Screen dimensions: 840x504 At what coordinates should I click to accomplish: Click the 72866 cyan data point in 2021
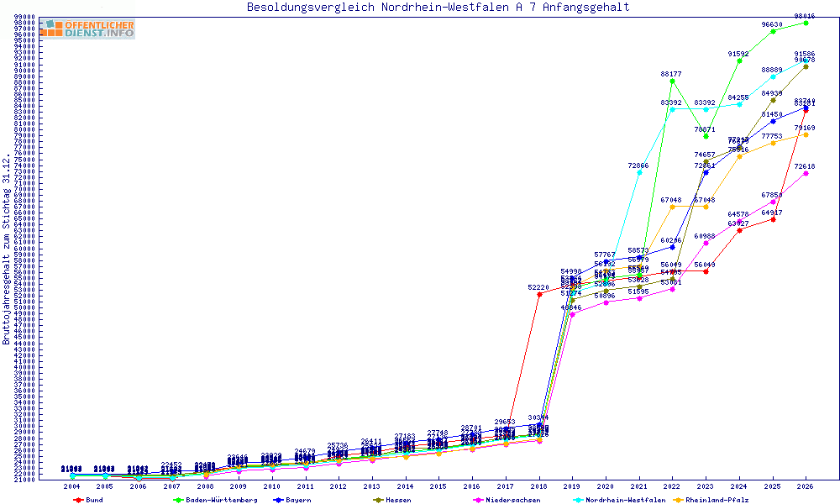click(639, 172)
